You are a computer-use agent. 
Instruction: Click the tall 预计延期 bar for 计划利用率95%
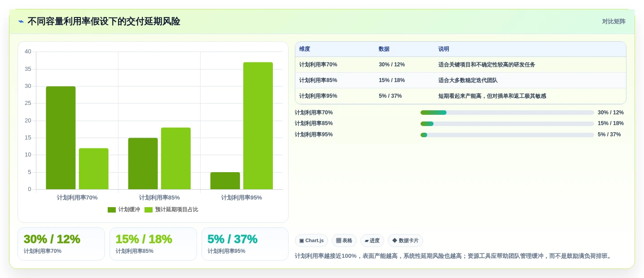point(258,126)
